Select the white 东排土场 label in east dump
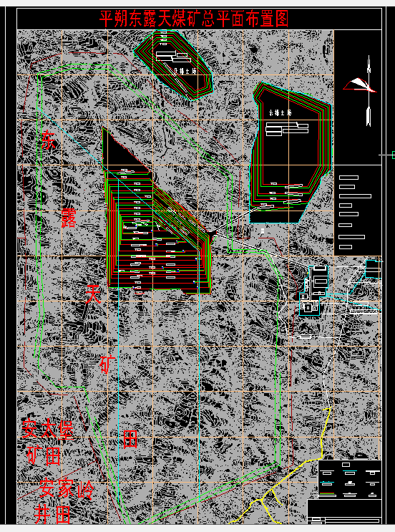Image resolution: width=395 pixels, height=532 pixels. coord(281,112)
